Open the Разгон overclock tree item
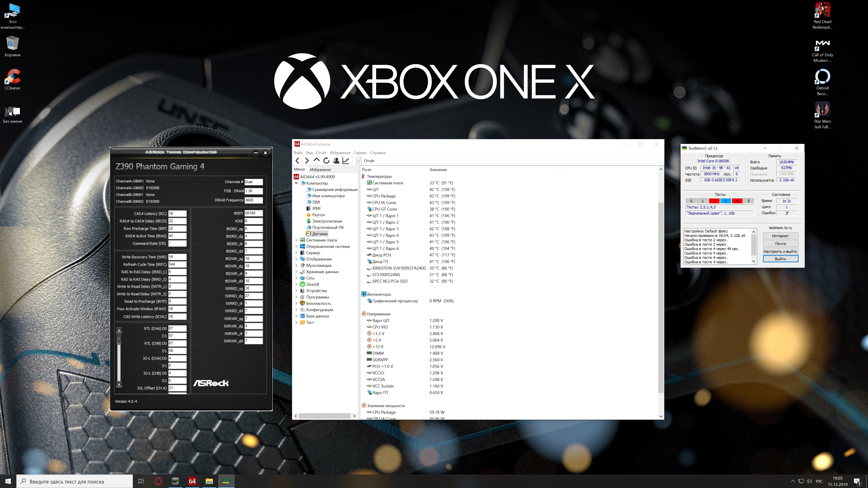Viewport: 868px width, 488px height. (x=318, y=215)
